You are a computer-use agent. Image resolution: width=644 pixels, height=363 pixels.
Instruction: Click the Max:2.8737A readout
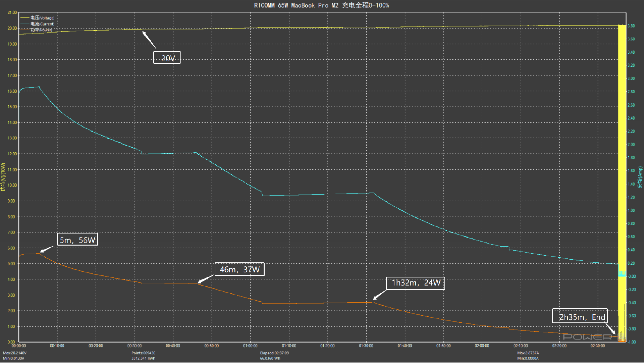coord(528,353)
